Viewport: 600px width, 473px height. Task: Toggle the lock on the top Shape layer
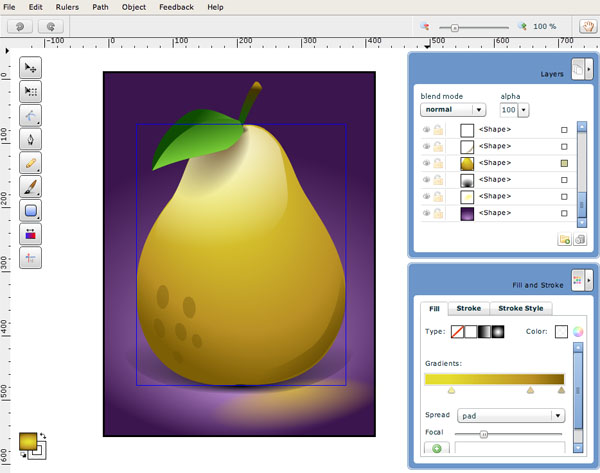439,130
